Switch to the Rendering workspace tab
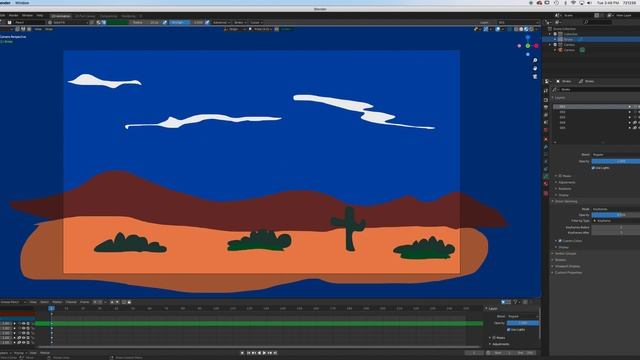Screen dimensions: 640x360 129,16
